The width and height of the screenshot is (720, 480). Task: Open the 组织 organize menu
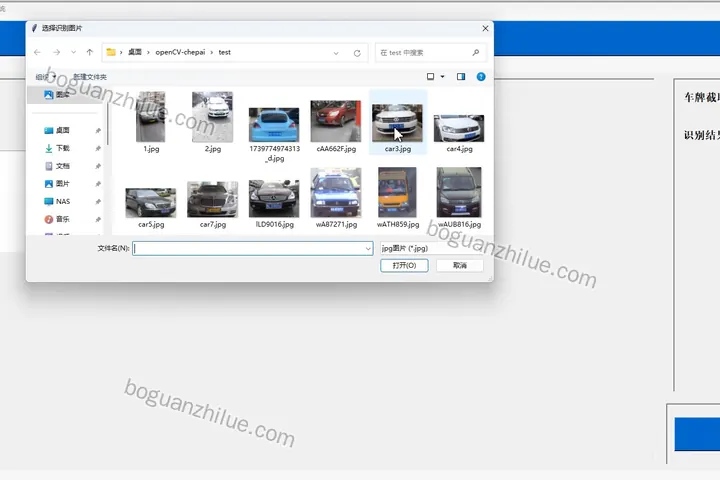click(x=45, y=77)
